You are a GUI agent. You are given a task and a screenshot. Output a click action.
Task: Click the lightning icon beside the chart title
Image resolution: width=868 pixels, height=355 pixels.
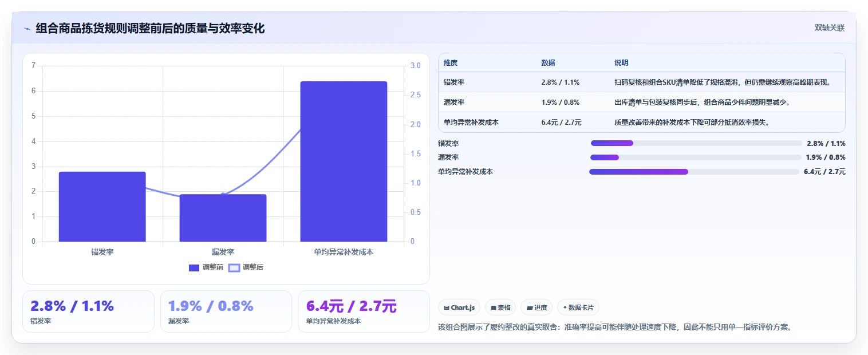tap(27, 29)
